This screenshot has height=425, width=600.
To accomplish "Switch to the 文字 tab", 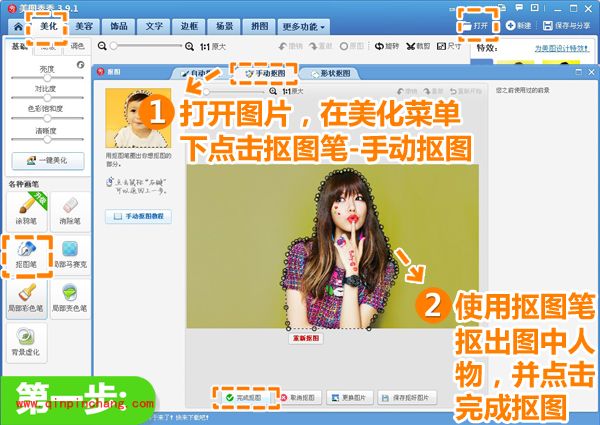I will point(154,26).
